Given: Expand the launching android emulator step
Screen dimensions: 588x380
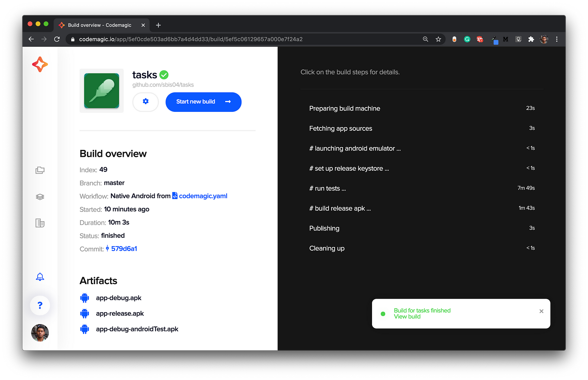Looking at the screenshot, I should coord(422,148).
